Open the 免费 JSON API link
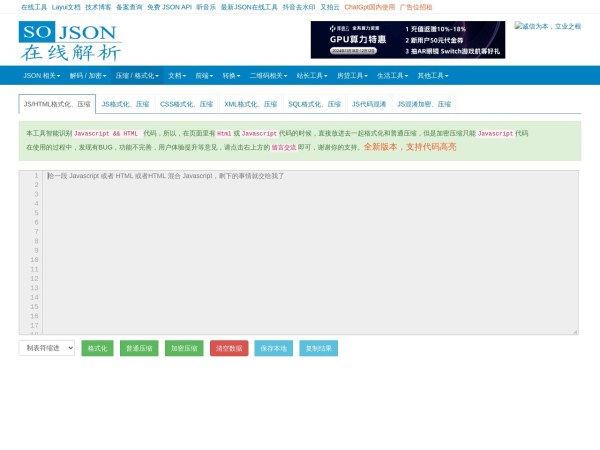 [x=169, y=7]
